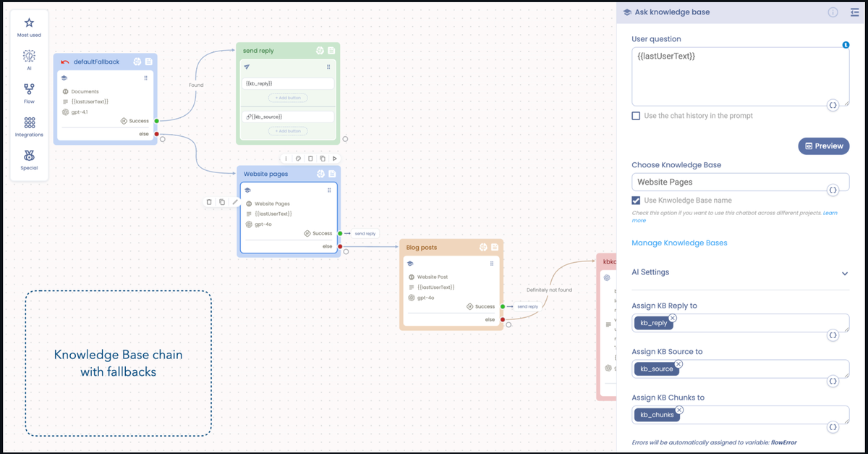Add button under {{kb_reply}} message
The height and width of the screenshot is (454, 868).
[288, 98]
